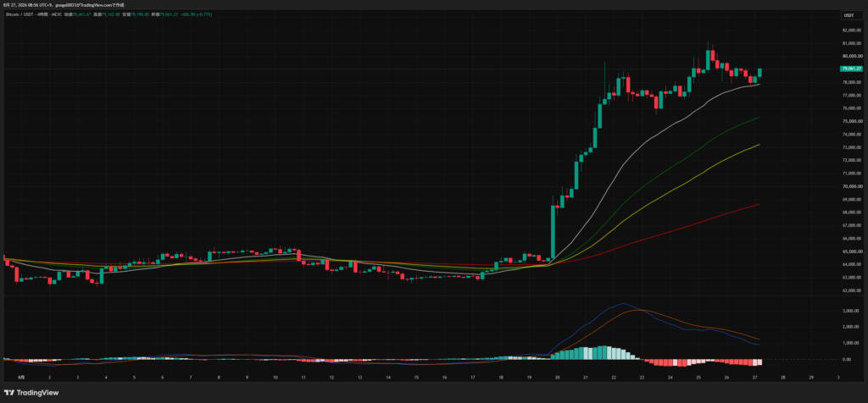868x403 pixels.
Task: Click the 62,000.00 price axis label
Action: pyautogui.click(x=851, y=290)
